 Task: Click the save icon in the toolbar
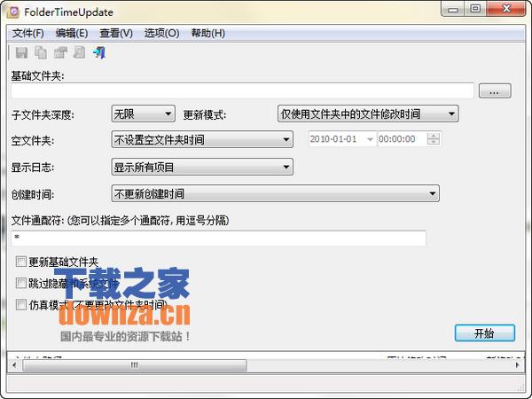click(x=21, y=52)
